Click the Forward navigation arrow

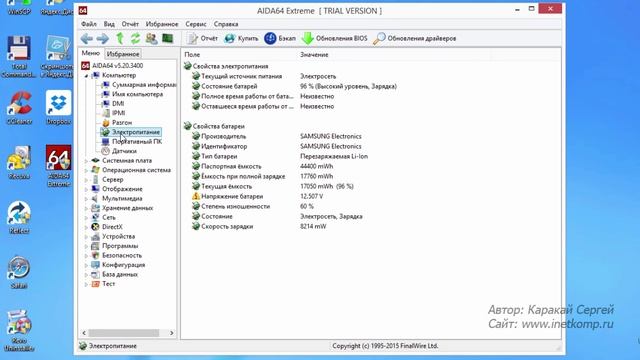pos(102,38)
